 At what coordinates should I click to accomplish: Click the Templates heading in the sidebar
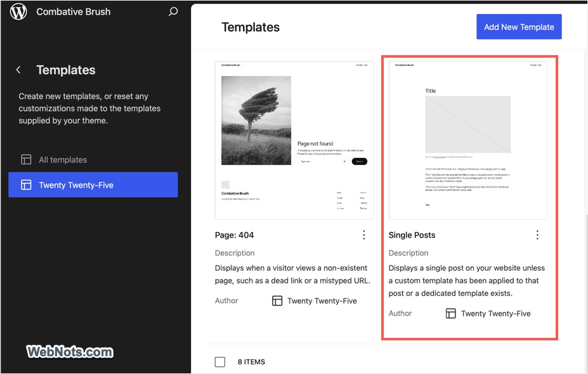(66, 70)
